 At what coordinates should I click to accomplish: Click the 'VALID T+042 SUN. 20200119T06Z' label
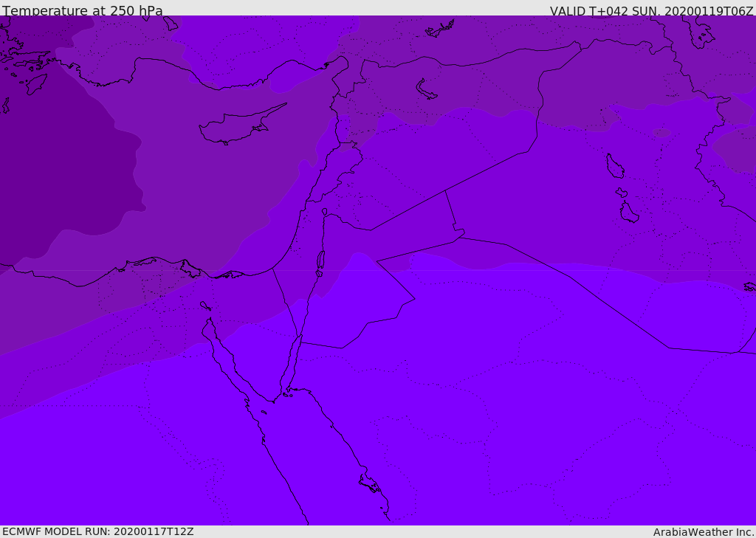pos(651,11)
